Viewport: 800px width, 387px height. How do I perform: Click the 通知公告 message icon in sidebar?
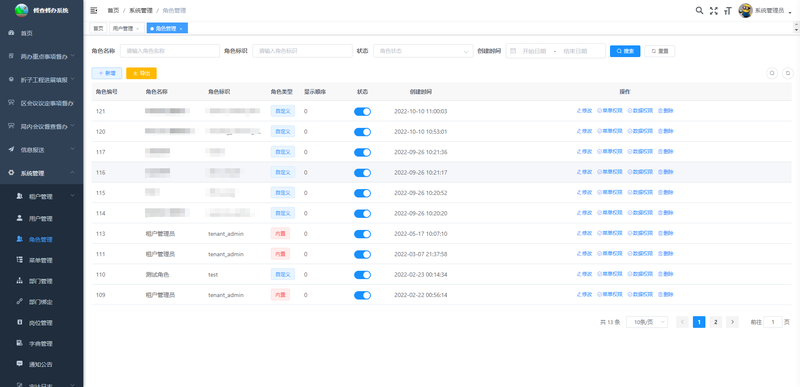pyautogui.click(x=19, y=364)
